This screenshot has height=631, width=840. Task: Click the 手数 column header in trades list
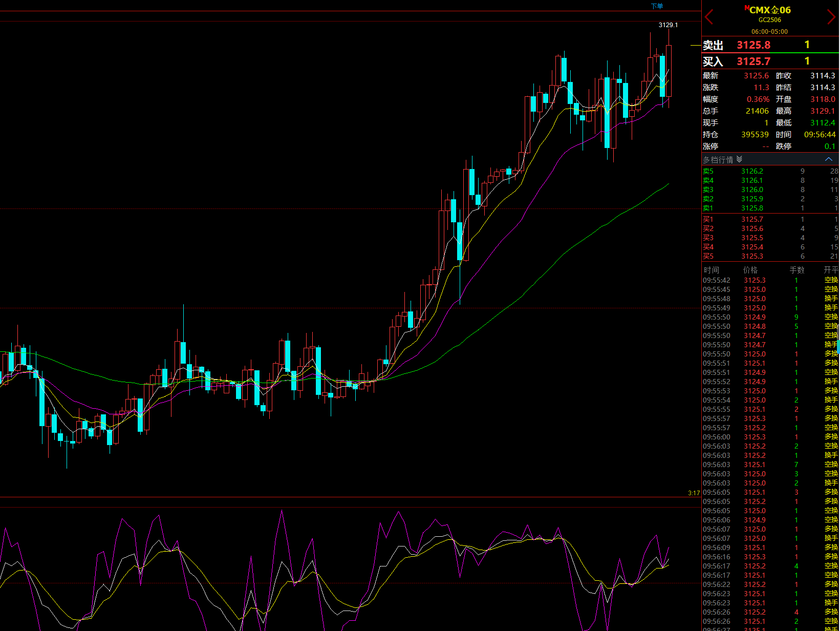tap(797, 270)
